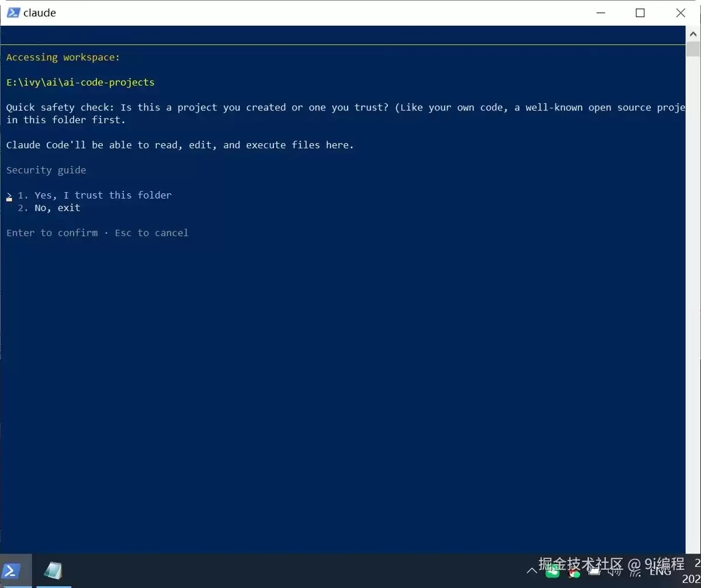
Task: Open the ENG input language switcher
Action: (x=661, y=571)
